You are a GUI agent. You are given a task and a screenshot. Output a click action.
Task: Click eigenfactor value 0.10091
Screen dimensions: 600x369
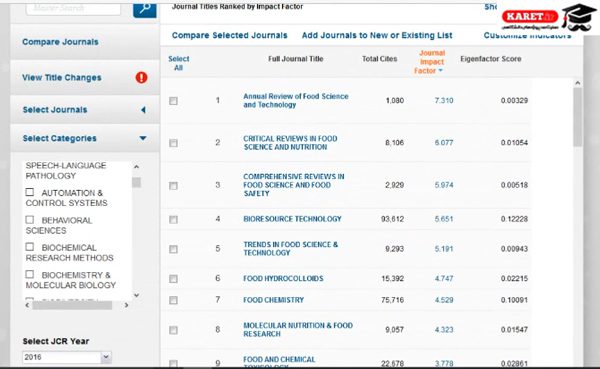(514, 300)
